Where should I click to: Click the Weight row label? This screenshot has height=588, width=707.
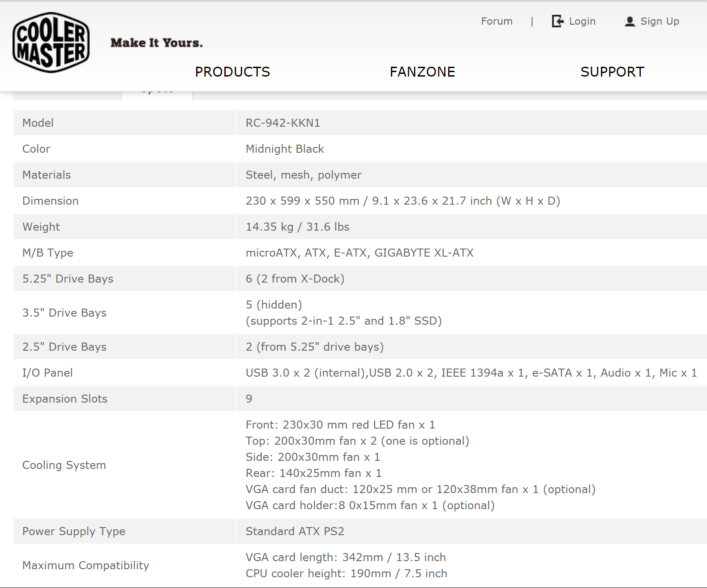(41, 227)
